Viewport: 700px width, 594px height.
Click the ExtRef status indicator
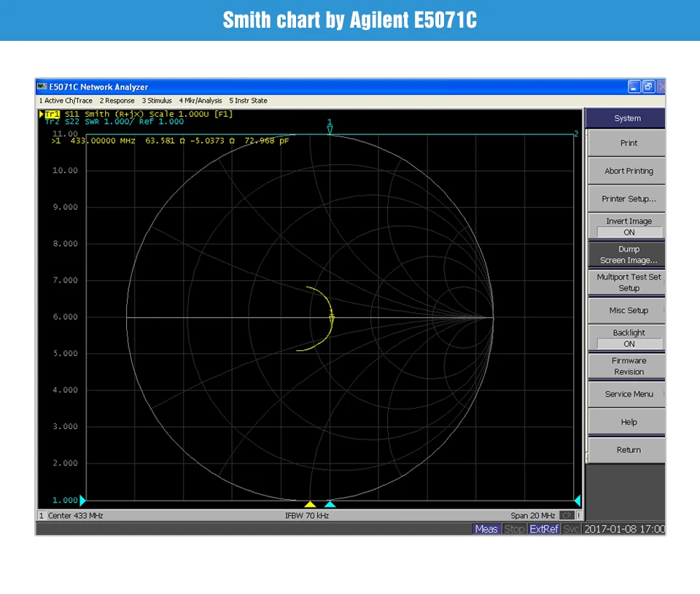tap(544, 529)
